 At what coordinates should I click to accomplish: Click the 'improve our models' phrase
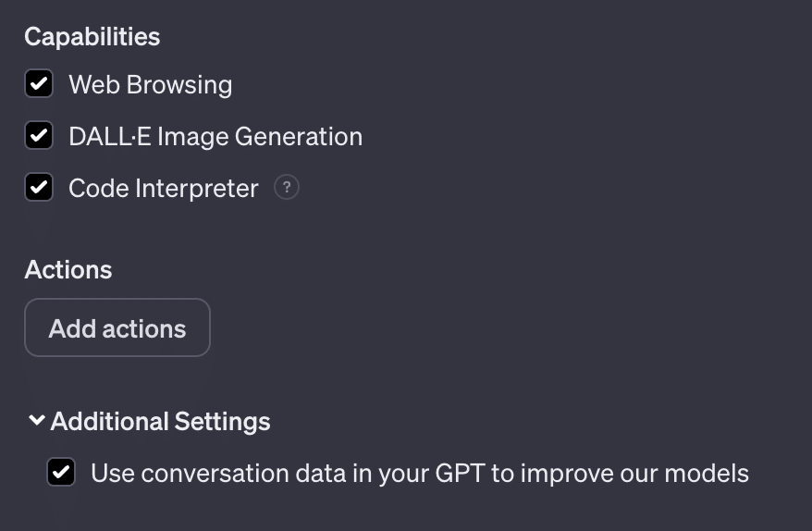click(634, 474)
